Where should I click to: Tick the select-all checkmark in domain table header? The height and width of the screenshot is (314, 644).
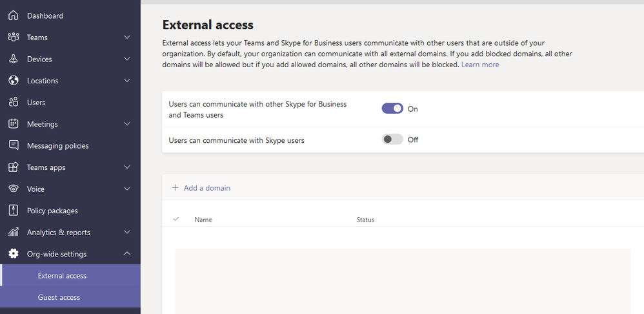point(176,219)
